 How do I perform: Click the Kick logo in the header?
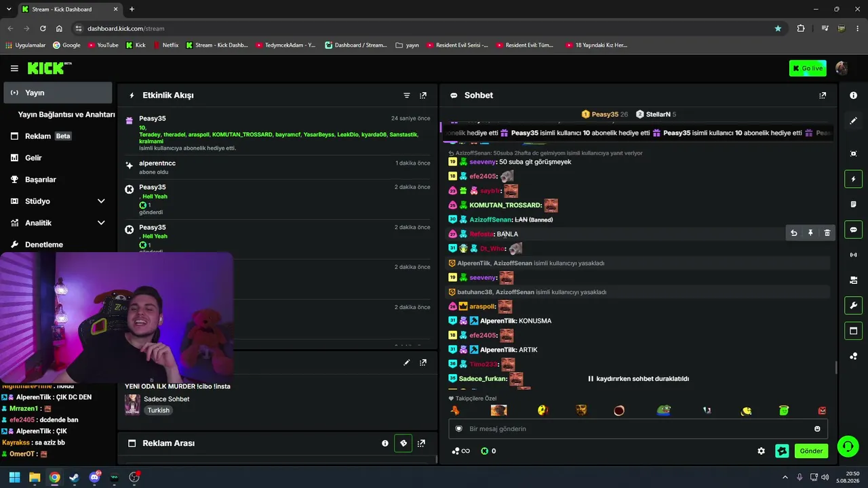[49, 68]
